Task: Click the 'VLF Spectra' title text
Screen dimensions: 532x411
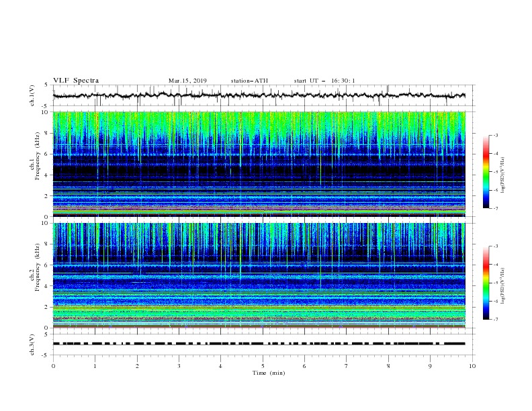Action: 76,81
